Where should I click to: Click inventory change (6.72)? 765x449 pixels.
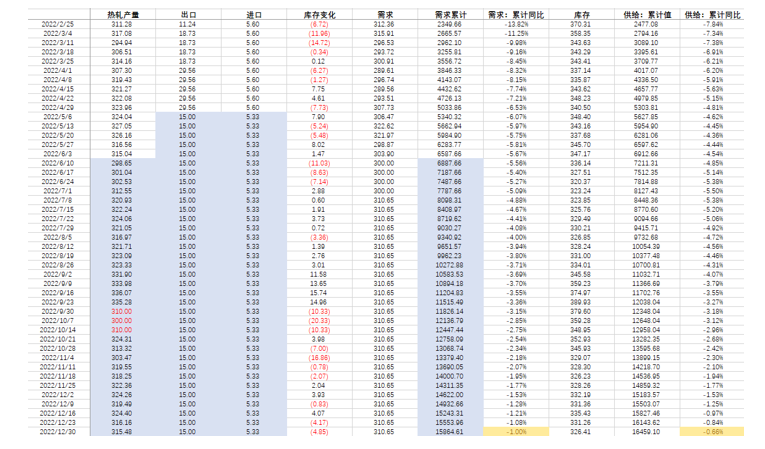pos(319,24)
